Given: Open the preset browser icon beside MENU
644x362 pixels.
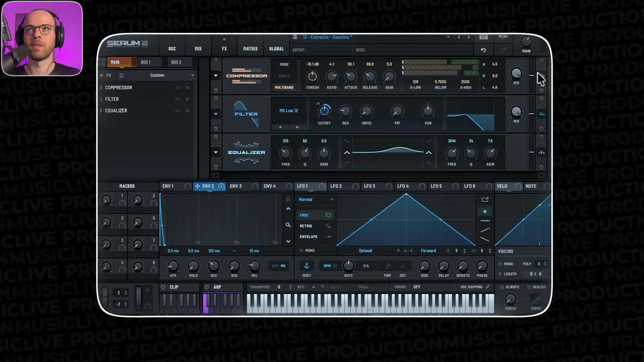Looking at the screenshot, I should coord(484,37).
